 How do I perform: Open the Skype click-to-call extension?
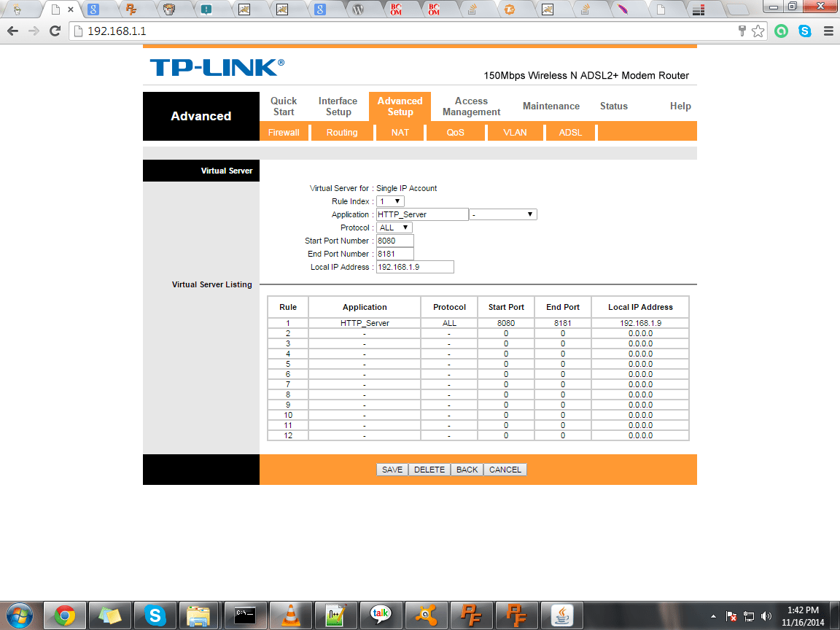click(x=804, y=31)
